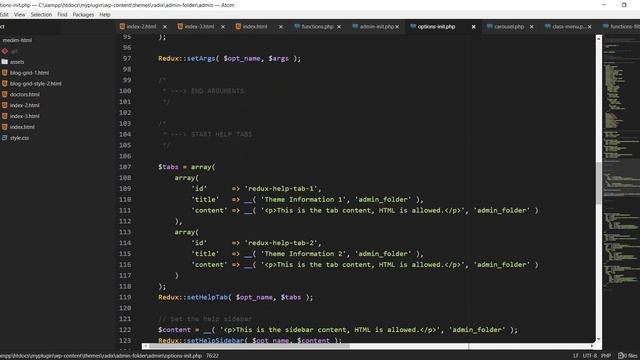
Task: Close the index.html tab
Action: [281, 27]
